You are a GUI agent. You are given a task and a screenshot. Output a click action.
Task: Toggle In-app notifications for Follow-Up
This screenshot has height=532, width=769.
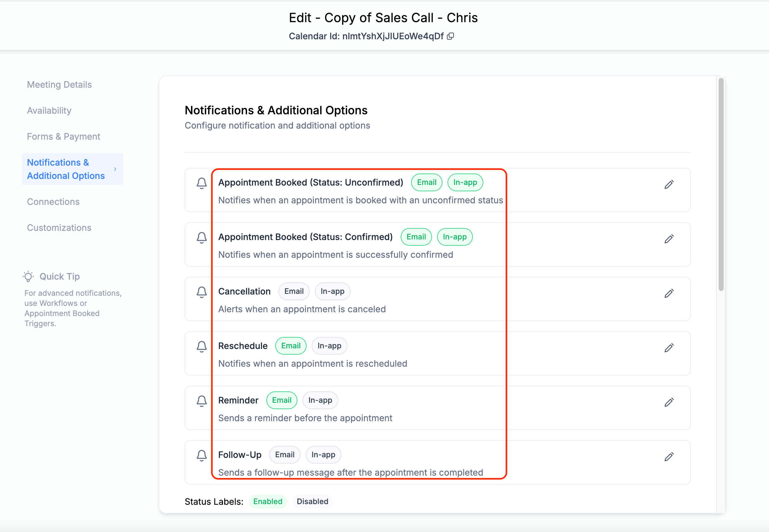pyautogui.click(x=323, y=454)
